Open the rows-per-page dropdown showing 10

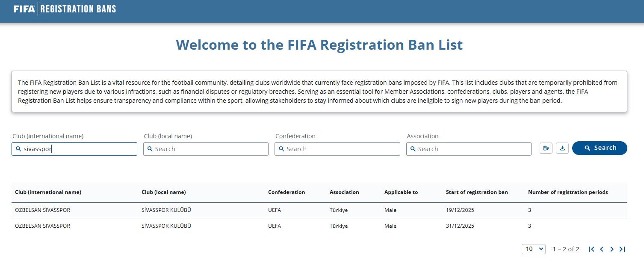533,249
